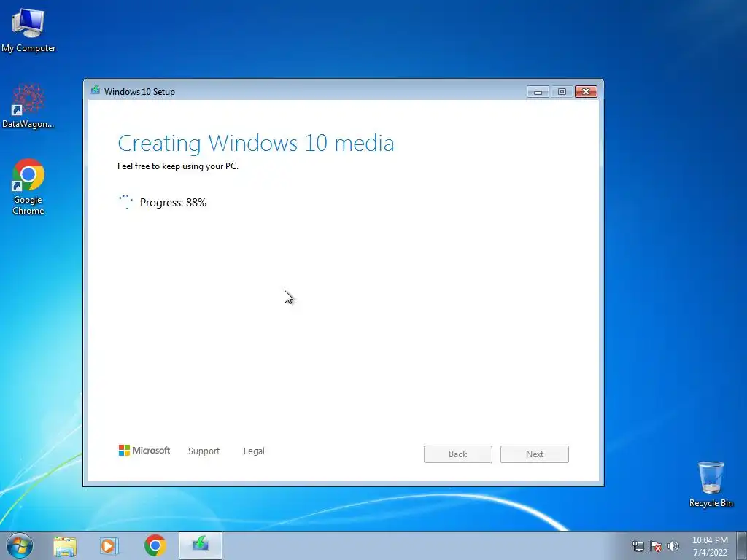Click the Windows 10 Setup title bar icon
Screen dimensions: 747x560
[96, 90]
